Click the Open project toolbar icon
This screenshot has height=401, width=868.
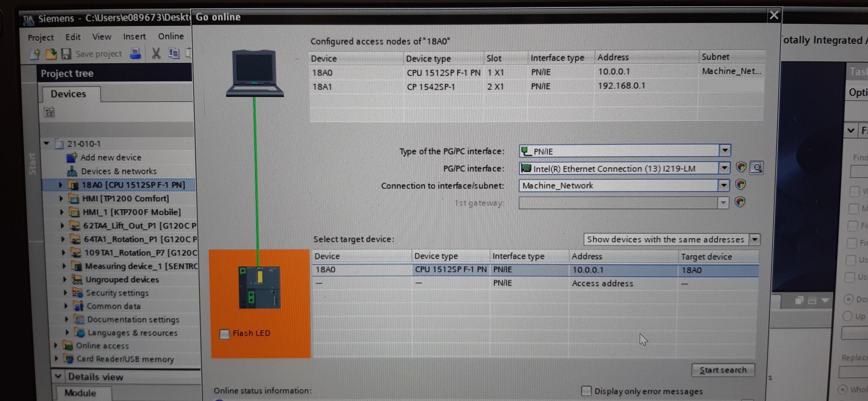tap(51, 54)
